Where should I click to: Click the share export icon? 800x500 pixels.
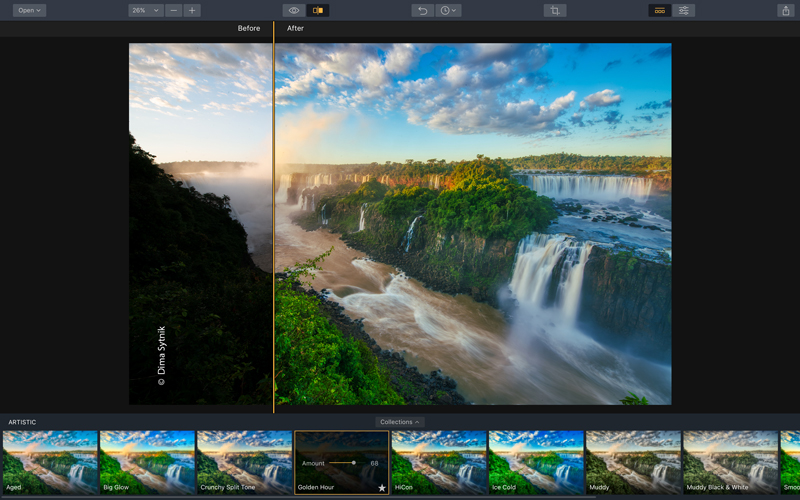[x=785, y=10]
